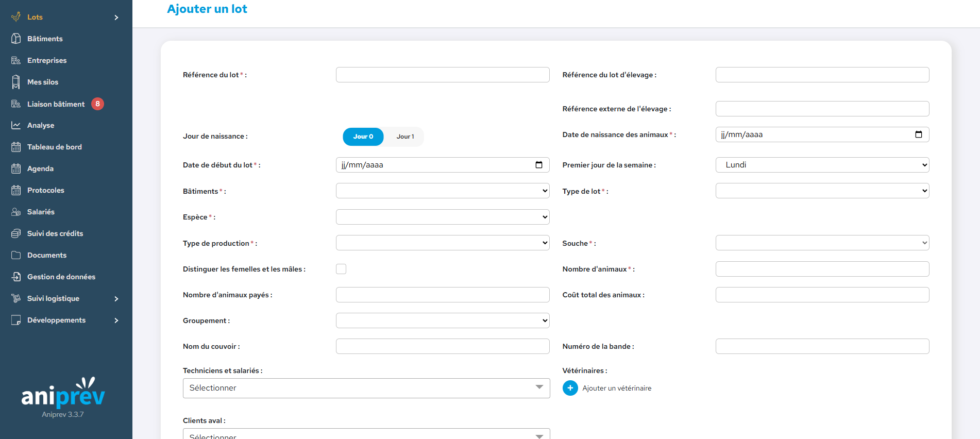The image size is (980, 439).
Task: Select the Jour 0 toggle option
Action: [x=363, y=137]
